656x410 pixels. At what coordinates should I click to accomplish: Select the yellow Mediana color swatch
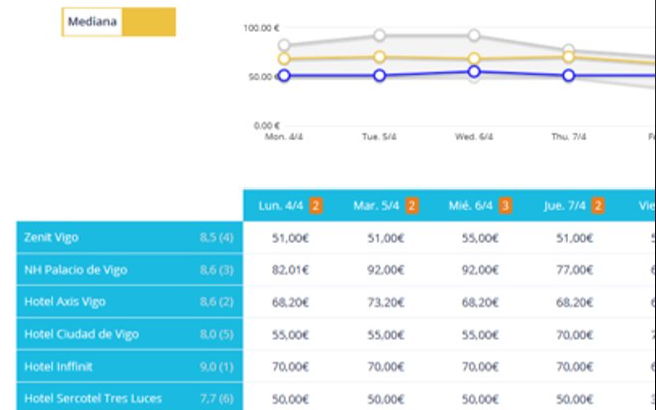(149, 22)
